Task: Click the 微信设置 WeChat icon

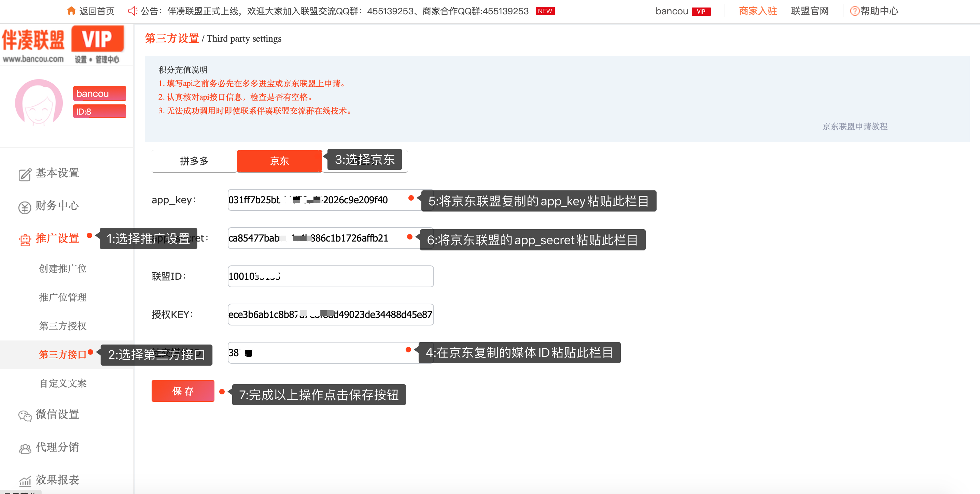Action: [x=25, y=416]
